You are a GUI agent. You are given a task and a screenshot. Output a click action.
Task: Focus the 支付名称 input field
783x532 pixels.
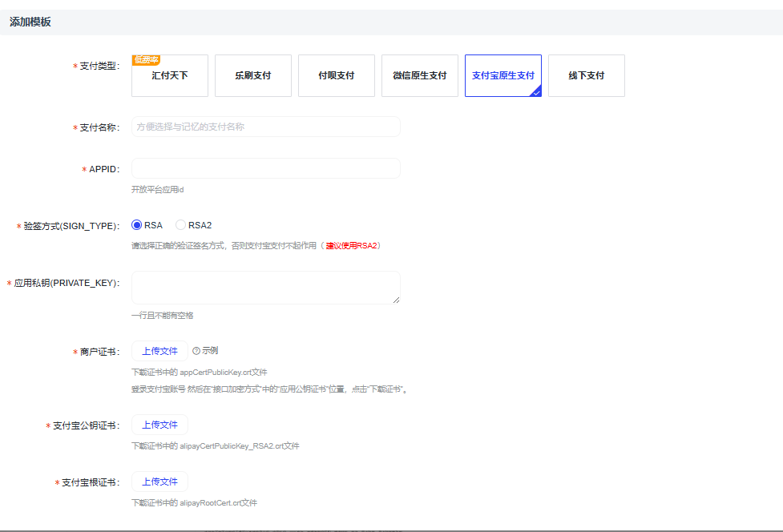tap(265, 127)
